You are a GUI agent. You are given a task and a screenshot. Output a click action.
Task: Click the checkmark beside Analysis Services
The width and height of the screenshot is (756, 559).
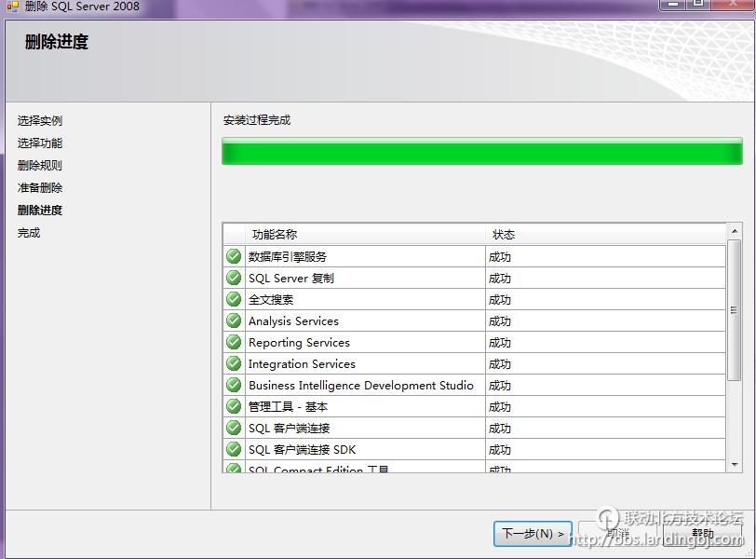click(x=234, y=320)
